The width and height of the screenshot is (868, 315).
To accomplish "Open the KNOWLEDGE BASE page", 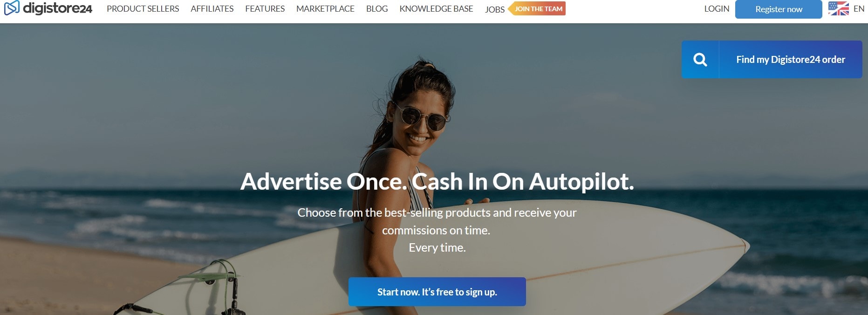I will 436,9.
